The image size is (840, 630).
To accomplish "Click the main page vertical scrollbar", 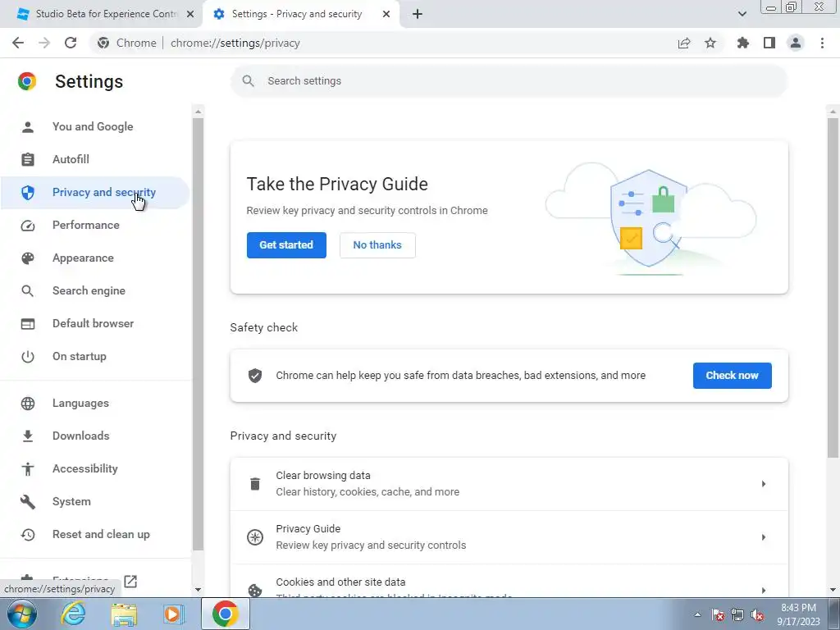I will point(833,288).
